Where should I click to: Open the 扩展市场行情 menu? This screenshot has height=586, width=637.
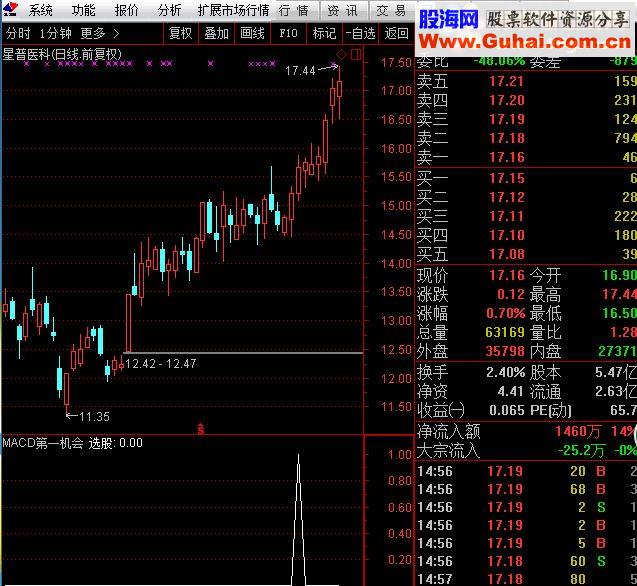(233, 10)
